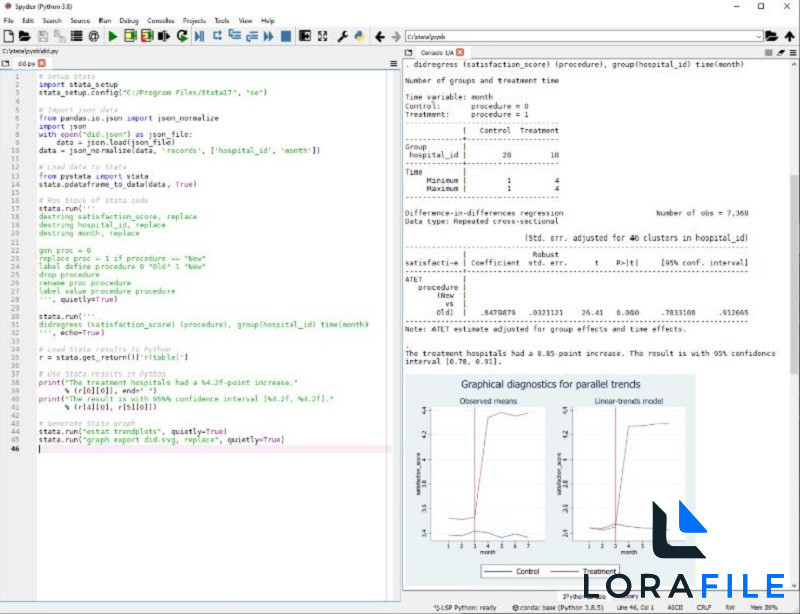
Task: Toggle fullscreen mode with the arrows icon
Action: pyautogui.click(x=322, y=36)
